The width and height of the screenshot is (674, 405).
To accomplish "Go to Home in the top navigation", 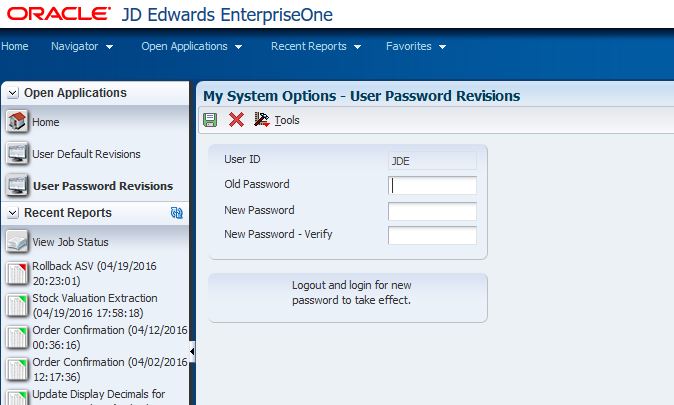I will 15,46.
